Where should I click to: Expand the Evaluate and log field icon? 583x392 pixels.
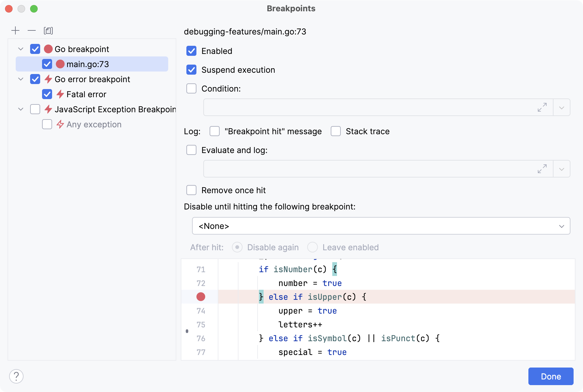542,169
